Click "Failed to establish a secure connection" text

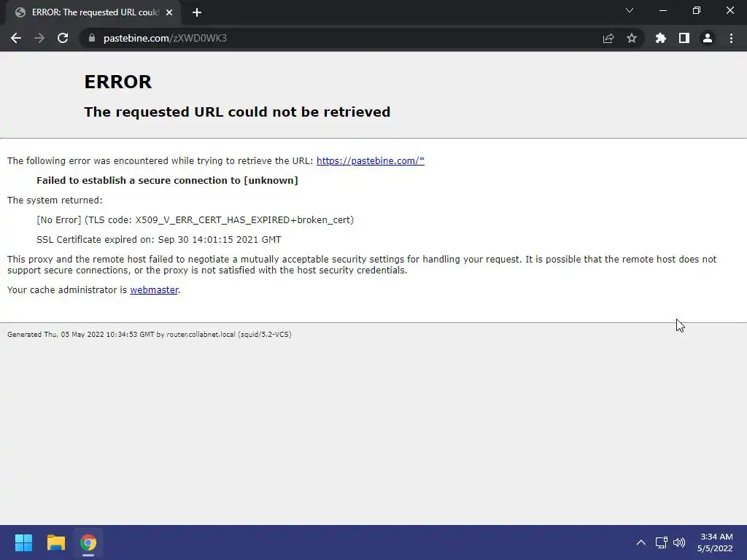pyautogui.click(x=167, y=181)
